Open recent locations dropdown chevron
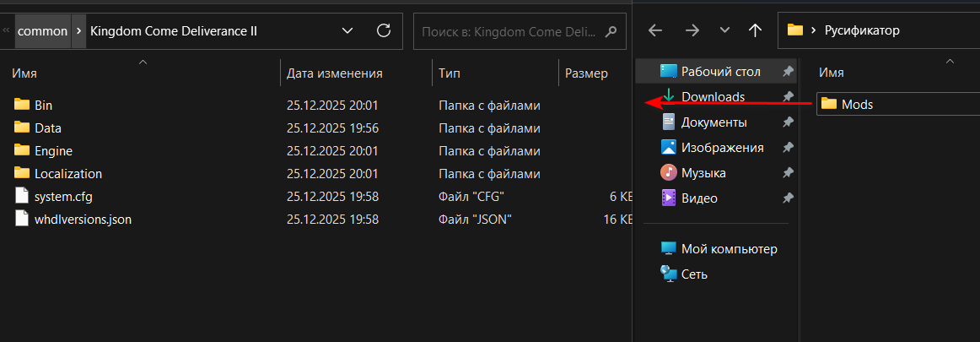This screenshot has width=980, height=342. [x=724, y=31]
